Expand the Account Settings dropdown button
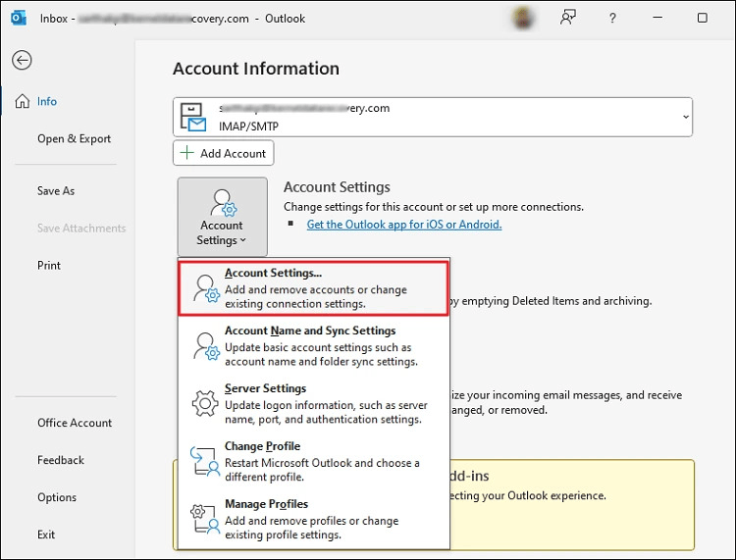 pyautogui.click(x=223, y=217)
